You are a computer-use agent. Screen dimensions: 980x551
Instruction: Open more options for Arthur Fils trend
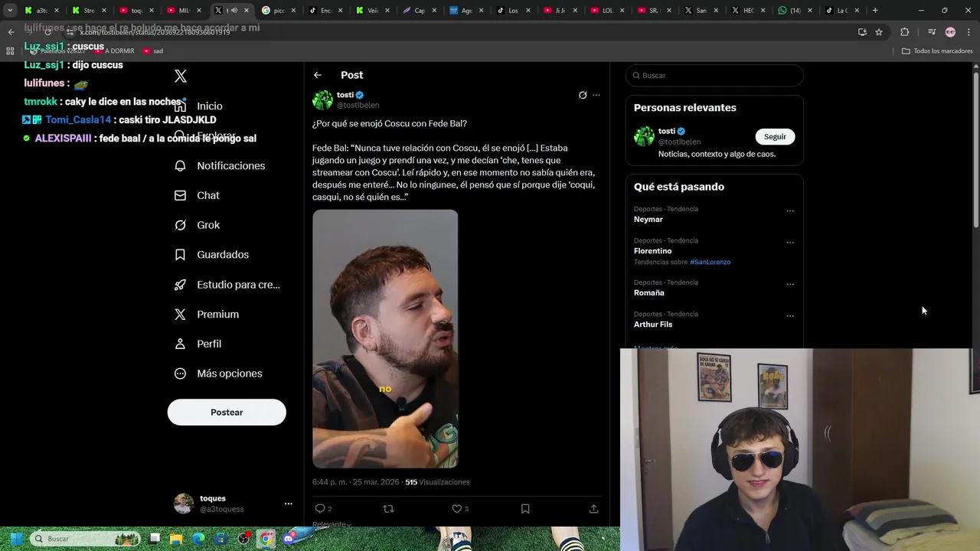coord(790,316)
